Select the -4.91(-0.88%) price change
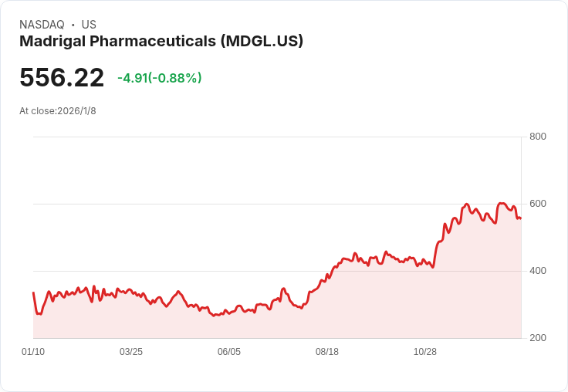This screenshot has height=392, width=568. pos(160,78)
